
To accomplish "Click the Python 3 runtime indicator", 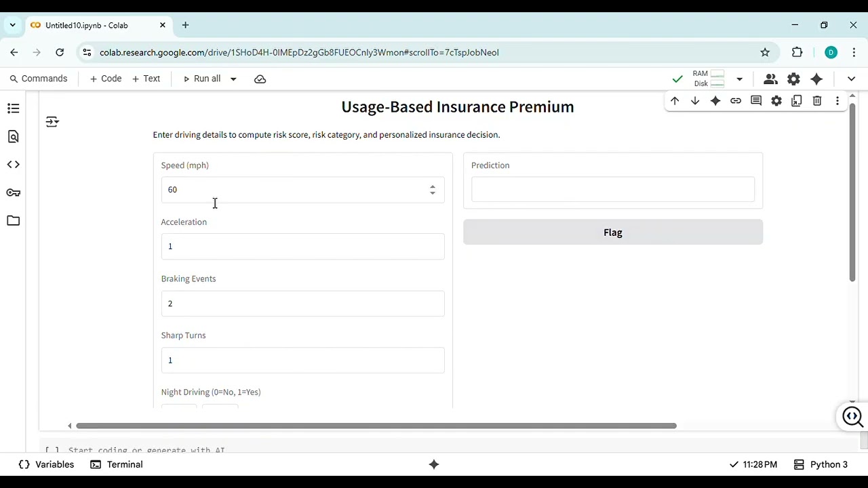I will pyautogui.click(x=821, y=464).
